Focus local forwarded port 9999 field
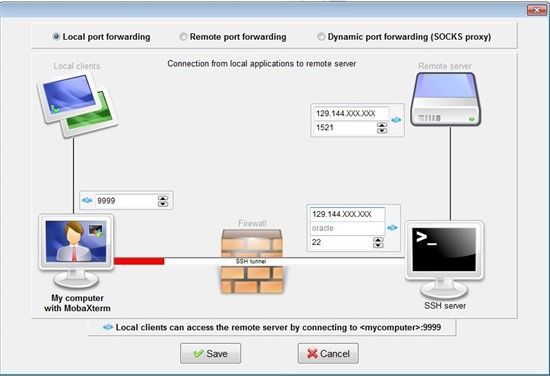The image size is (550, 376). (127, 201)
